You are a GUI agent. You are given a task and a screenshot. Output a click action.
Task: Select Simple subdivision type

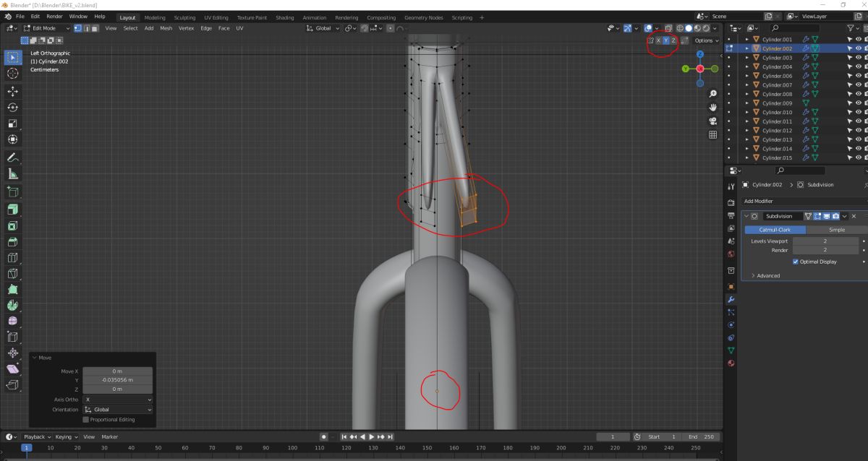tap(836, 230)
